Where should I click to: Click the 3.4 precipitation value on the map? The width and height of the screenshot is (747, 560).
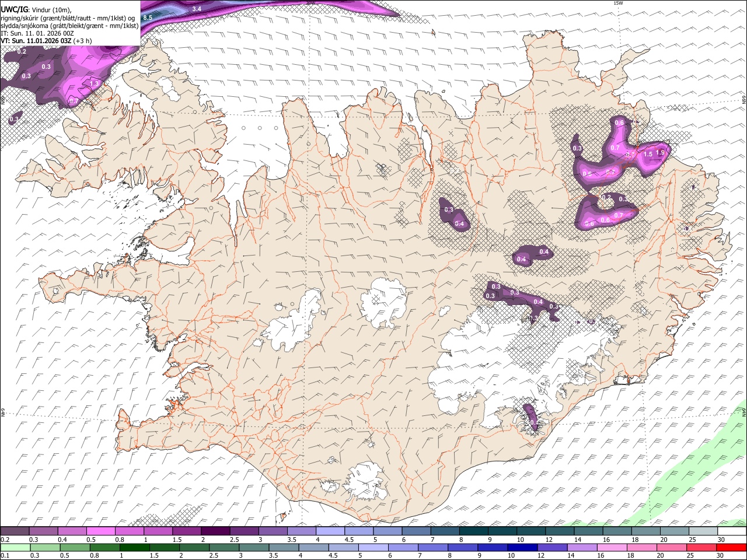point(197,9)
